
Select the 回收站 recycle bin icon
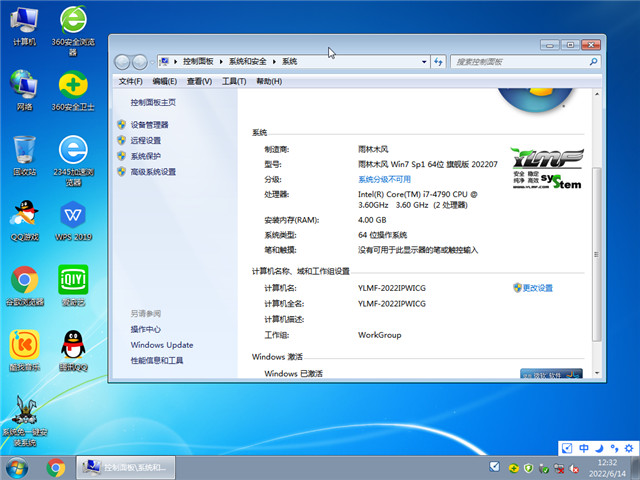(x=24, y=156)
